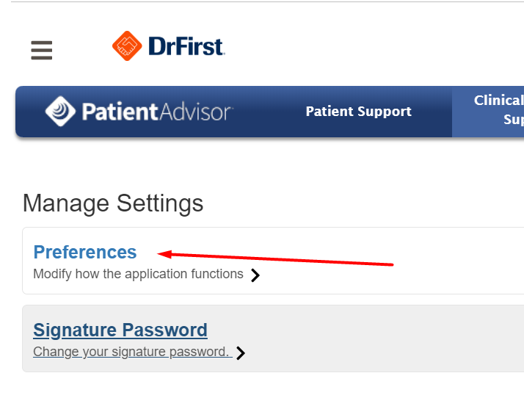Click the DrFirst wordmark text

click(186, 47)
